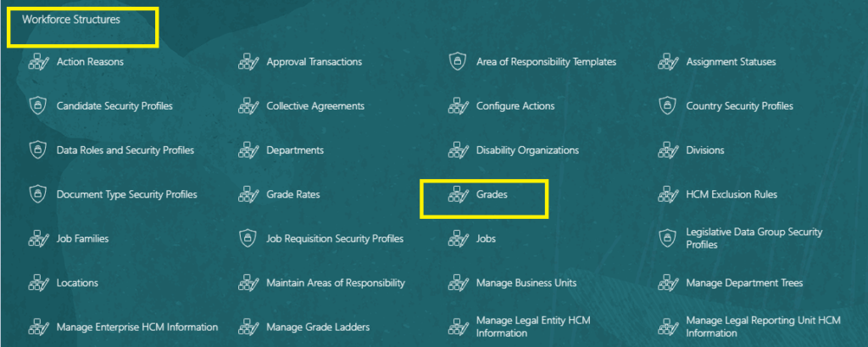Select Manage Enterprise HCM Information

point(137,327)
